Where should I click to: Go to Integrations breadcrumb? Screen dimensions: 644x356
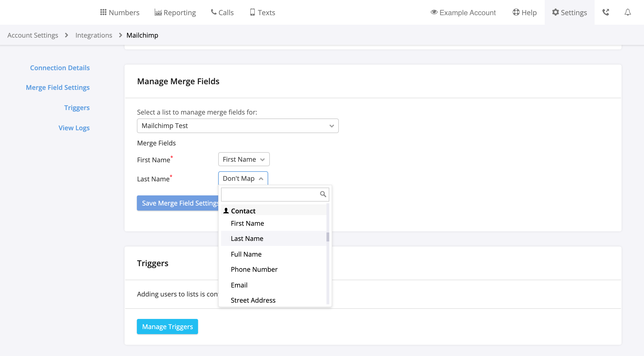[94, 35]
